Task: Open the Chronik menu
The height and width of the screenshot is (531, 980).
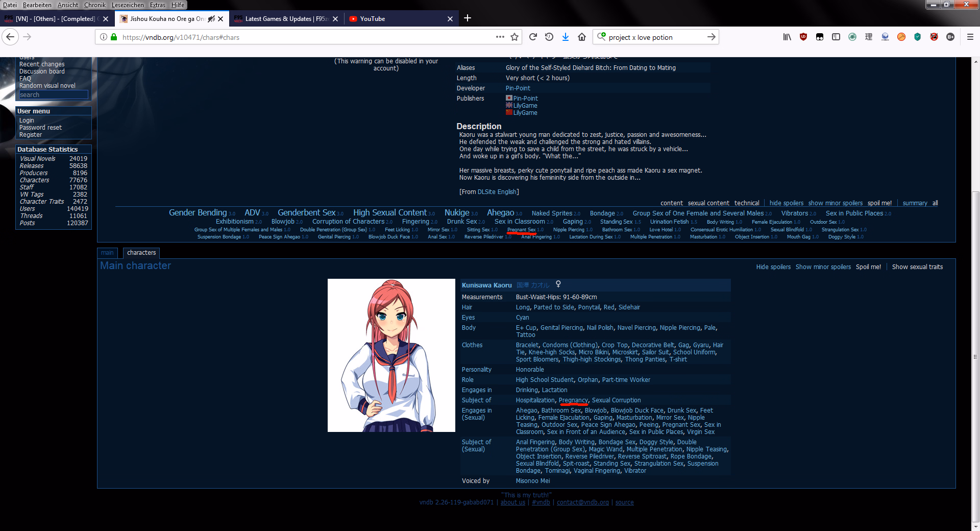Action: [94, 5]
